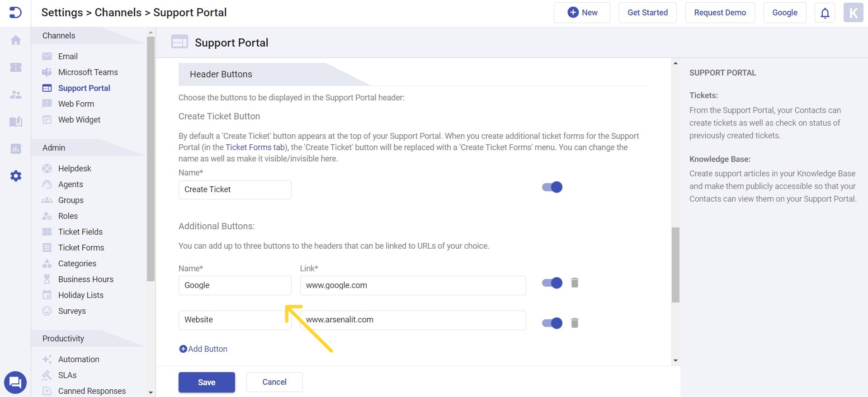
Task: Click the Microsoft Teams icon in sidebar
Action: point(47,72)
